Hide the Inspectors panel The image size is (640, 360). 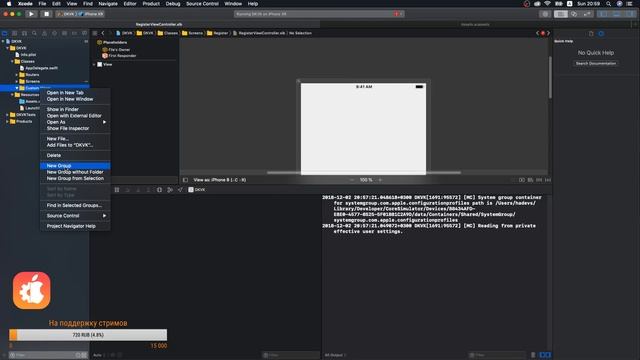pyautogui.click(x=630, y=14)
